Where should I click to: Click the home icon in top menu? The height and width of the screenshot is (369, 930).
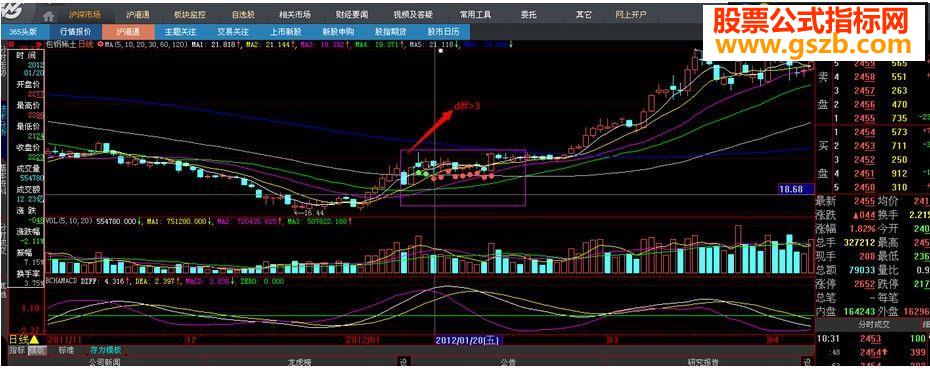[x=49, y=15]
